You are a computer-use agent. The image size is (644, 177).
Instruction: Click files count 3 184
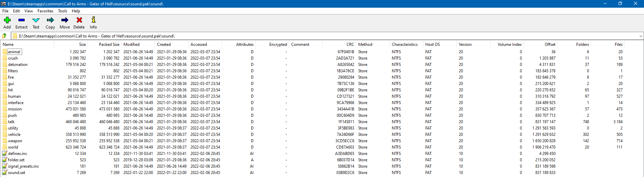[618, 121]
